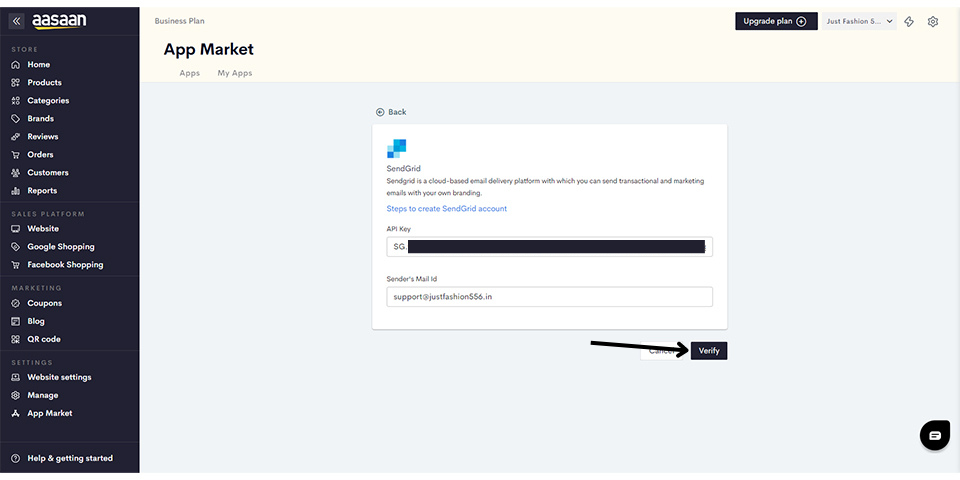Image resolution: width=960 pixels, height=480 pixels.
Task: Open the Just Fashion store dropdown
Action: 859,21
